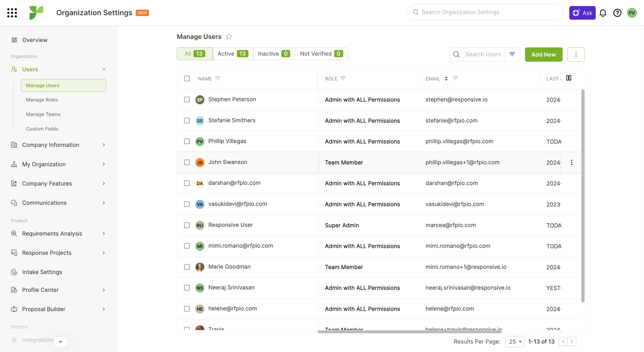The image size is (644, 352).
Task: Star Manage Users as favorite
Action: [x=229, y=37]
